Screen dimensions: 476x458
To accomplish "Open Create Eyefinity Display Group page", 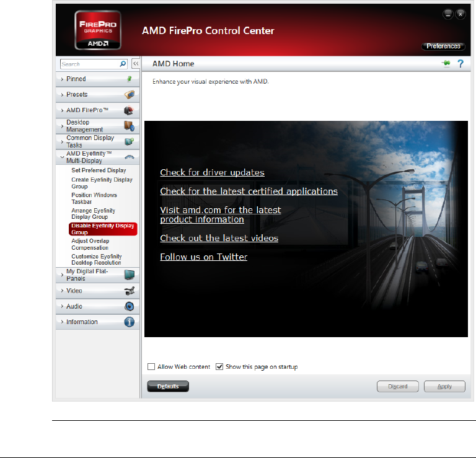I will 102,183.
